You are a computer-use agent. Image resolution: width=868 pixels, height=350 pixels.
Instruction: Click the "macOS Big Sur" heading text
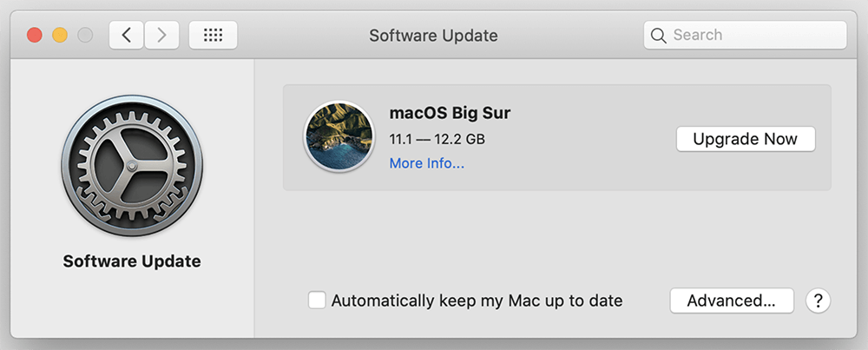(x=450, y=113)
